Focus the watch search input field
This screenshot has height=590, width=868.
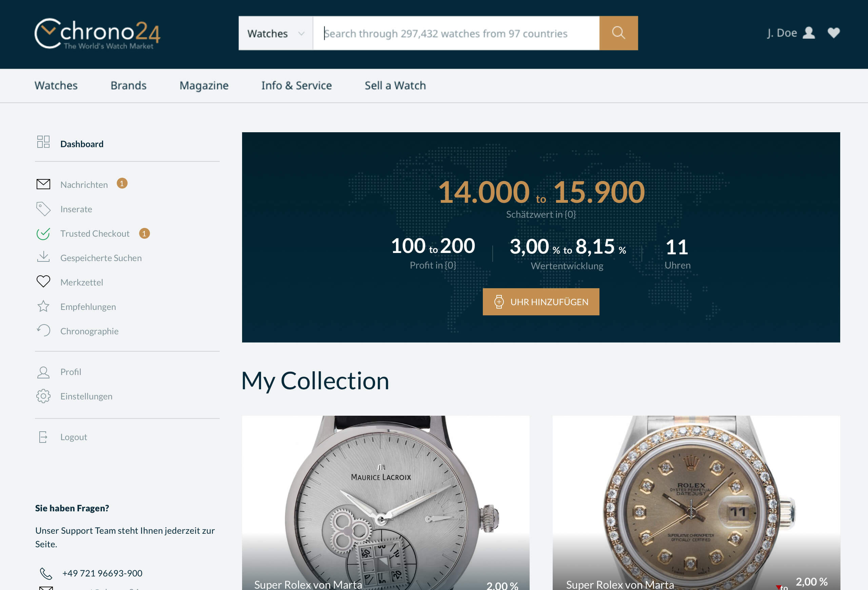pyautogui.click(x=456, y=33)
